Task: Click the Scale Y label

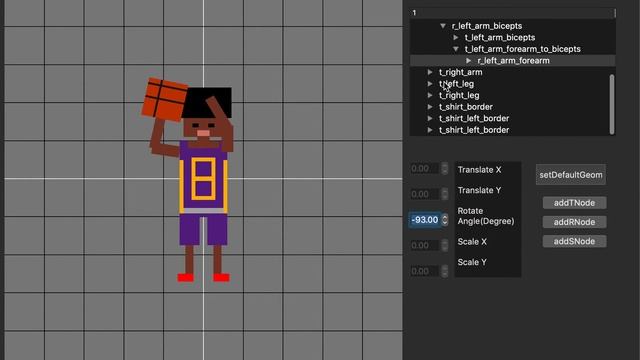Action: click(x=472, y=262)
